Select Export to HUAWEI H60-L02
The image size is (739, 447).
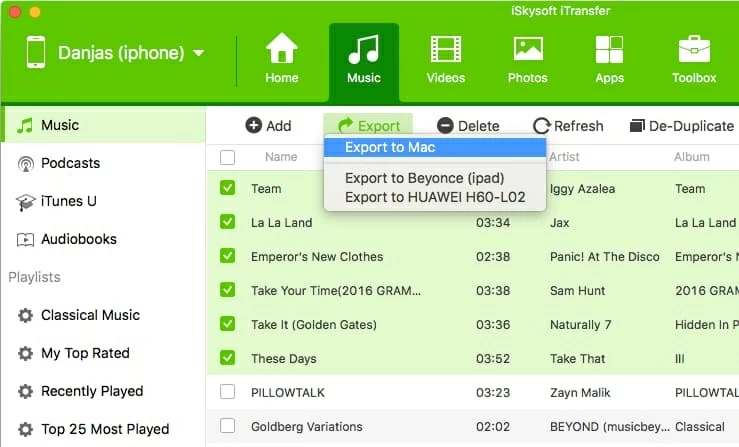[434, 197]
